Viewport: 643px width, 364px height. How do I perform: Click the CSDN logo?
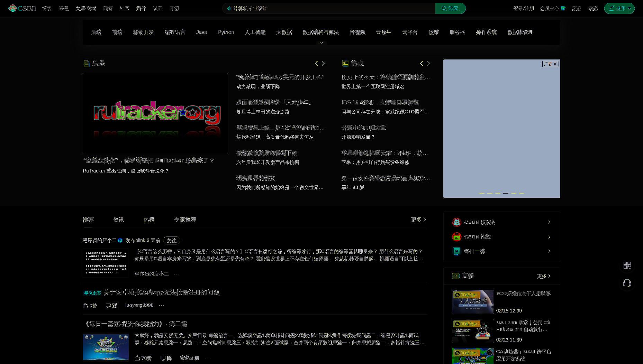point(22,8)
